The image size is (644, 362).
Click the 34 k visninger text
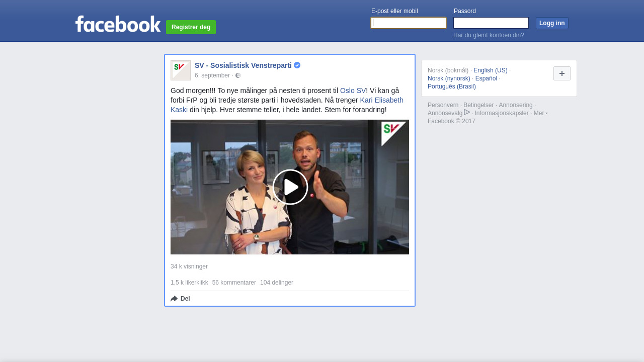(x=189, y=266)
